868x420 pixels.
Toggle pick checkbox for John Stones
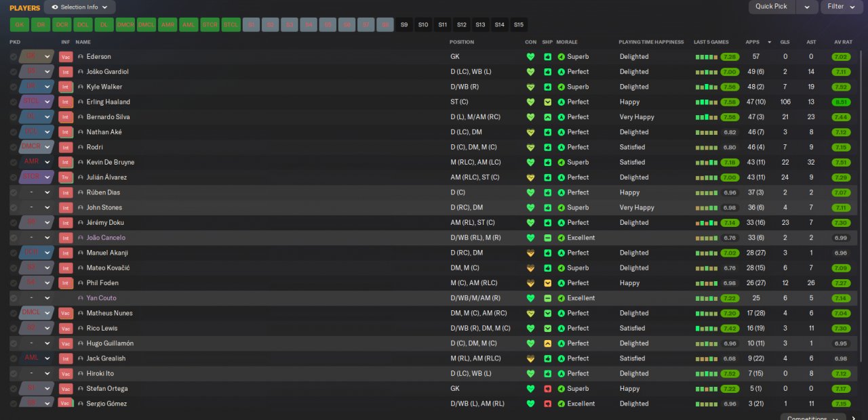click(14, 208)
